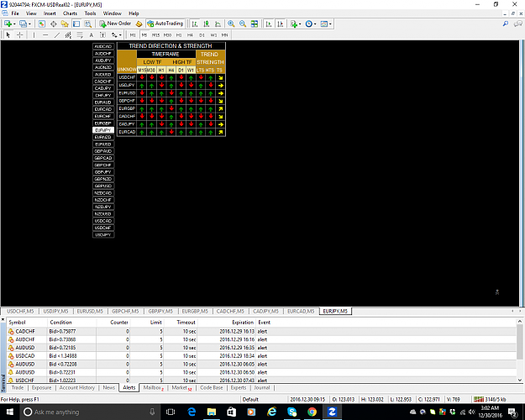Launch MetaEditor from toolbar icon

[x=139, y=24]
